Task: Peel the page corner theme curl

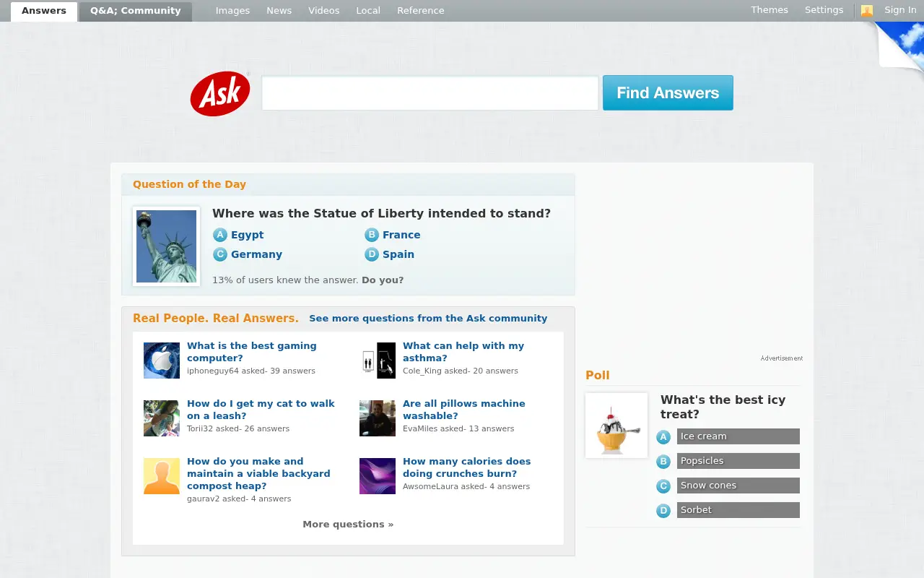Action: point(899,47)
